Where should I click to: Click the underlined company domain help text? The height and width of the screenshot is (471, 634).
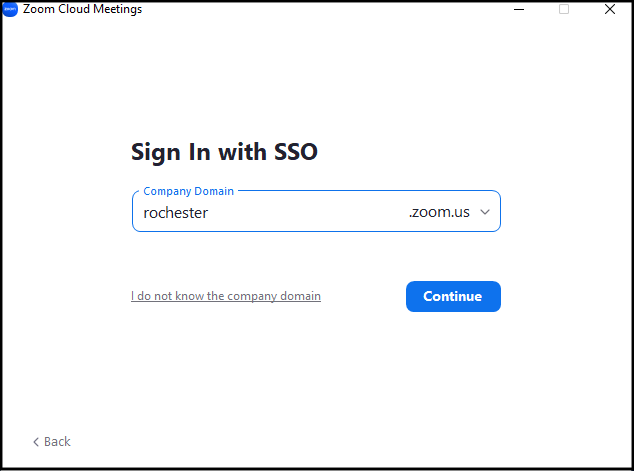(x=226, y=296)
